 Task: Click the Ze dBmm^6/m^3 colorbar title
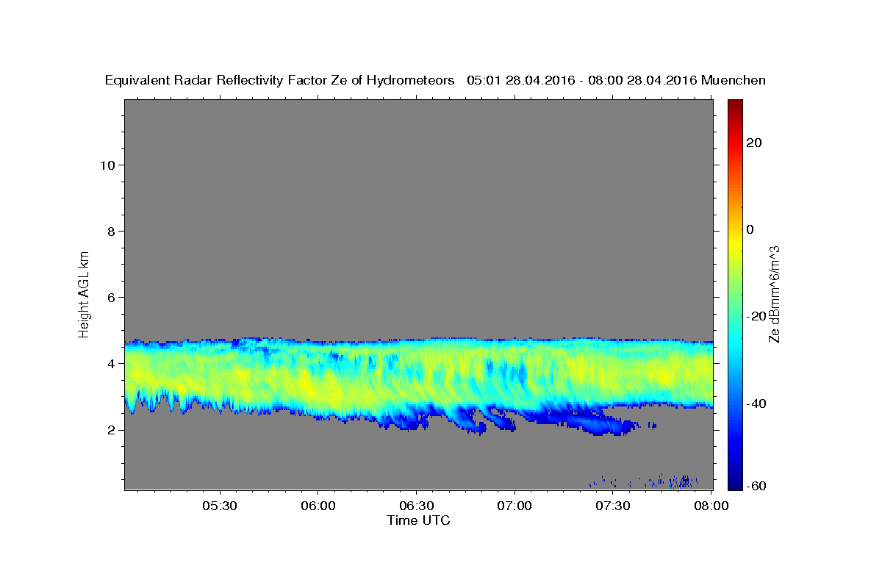[x=774, y=294]
